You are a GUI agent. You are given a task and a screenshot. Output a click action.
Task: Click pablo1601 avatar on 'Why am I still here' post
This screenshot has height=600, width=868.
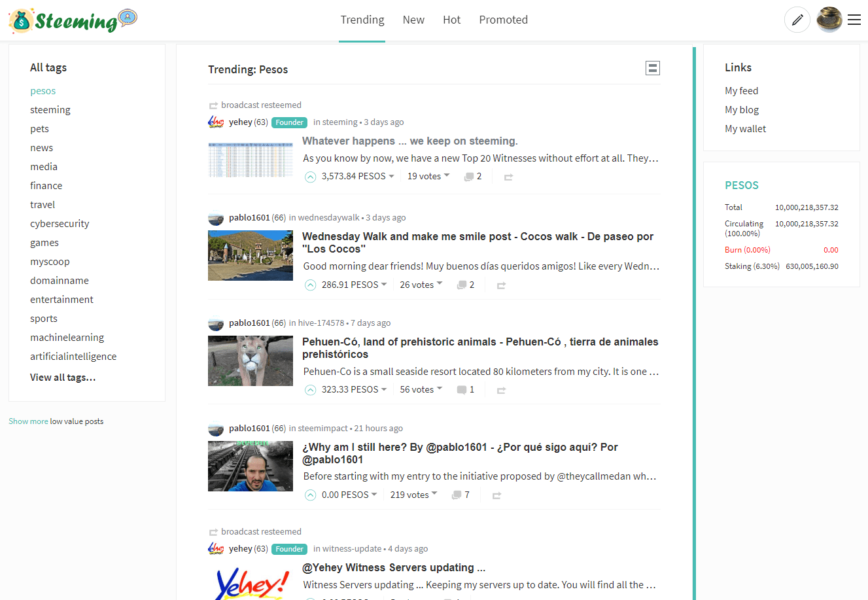(216, 429)
